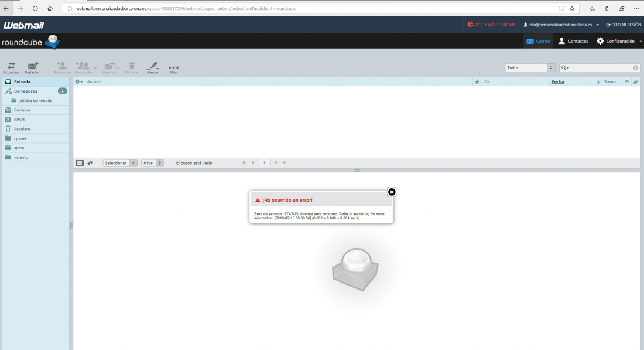
Task: Go to the last page of messages
Action: click(x=284, y=163)
